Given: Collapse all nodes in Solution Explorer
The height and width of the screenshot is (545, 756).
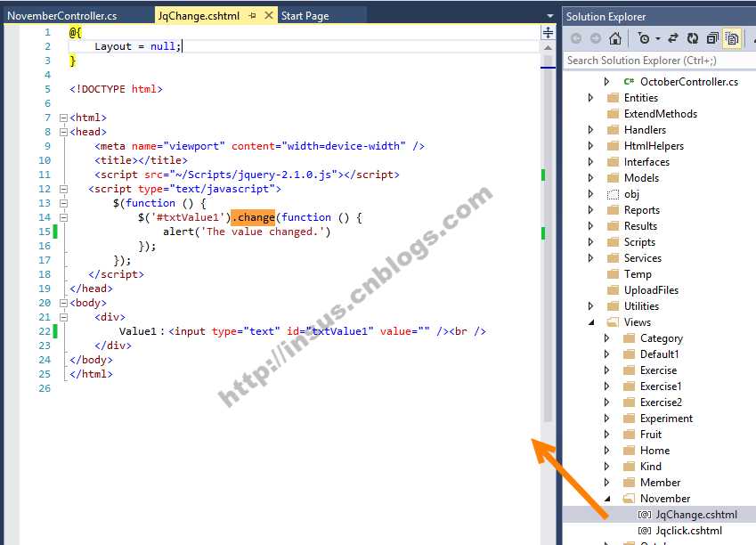Looking at the screenshot, I should [x=712, y=38].
